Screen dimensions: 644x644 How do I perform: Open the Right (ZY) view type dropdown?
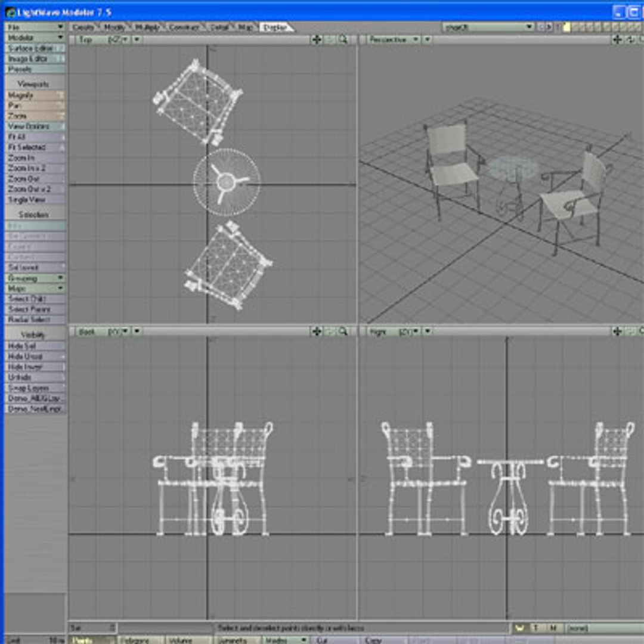point(393,331)
